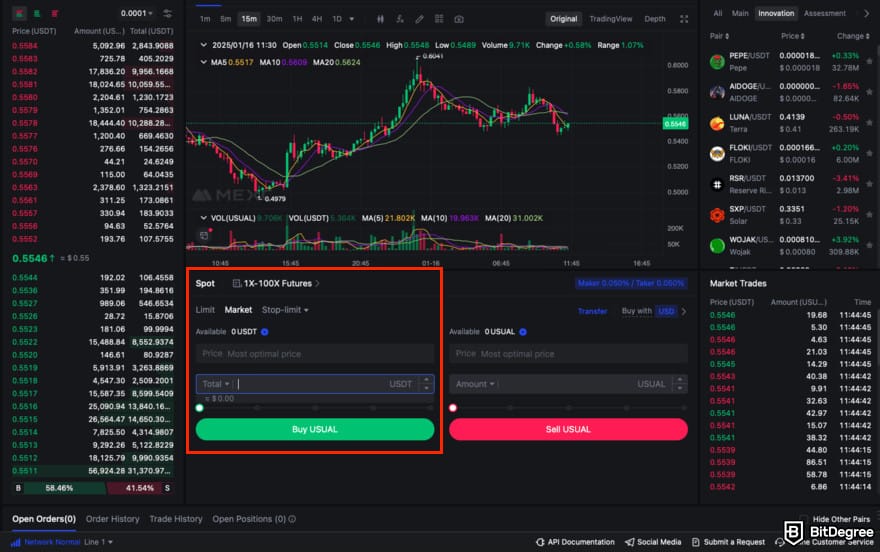Switch chart to TradingView mode
This screenshot has width=880, height=552.
click(x=611, y=19)
